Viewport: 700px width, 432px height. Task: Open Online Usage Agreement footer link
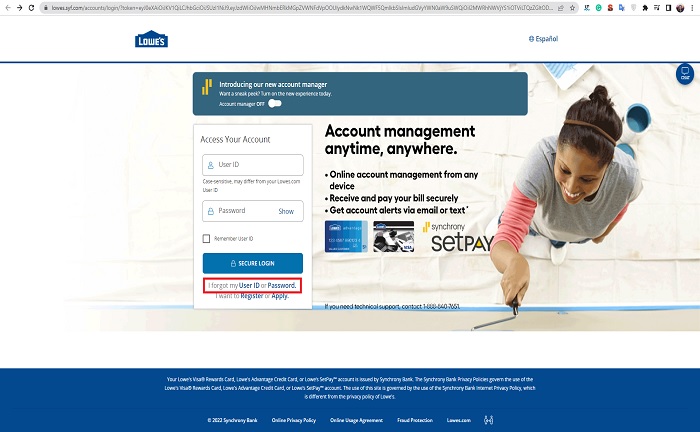pos(356,420)
